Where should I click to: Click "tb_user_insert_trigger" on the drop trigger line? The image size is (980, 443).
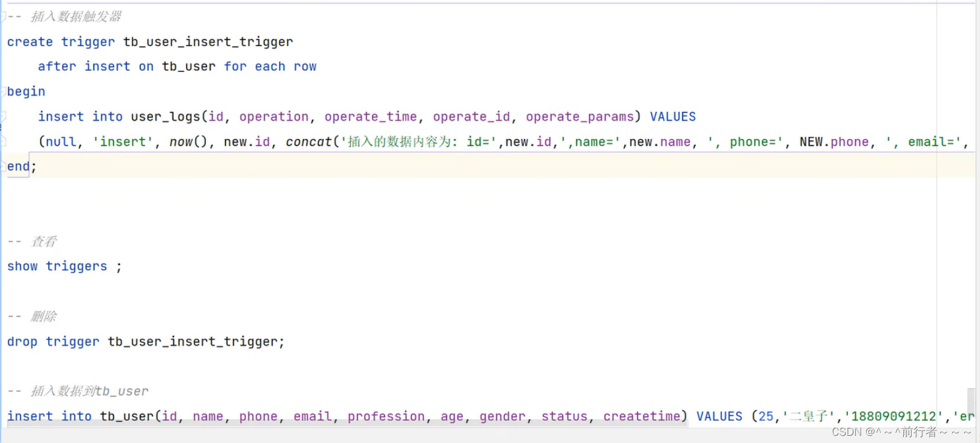tap(193, 342)
